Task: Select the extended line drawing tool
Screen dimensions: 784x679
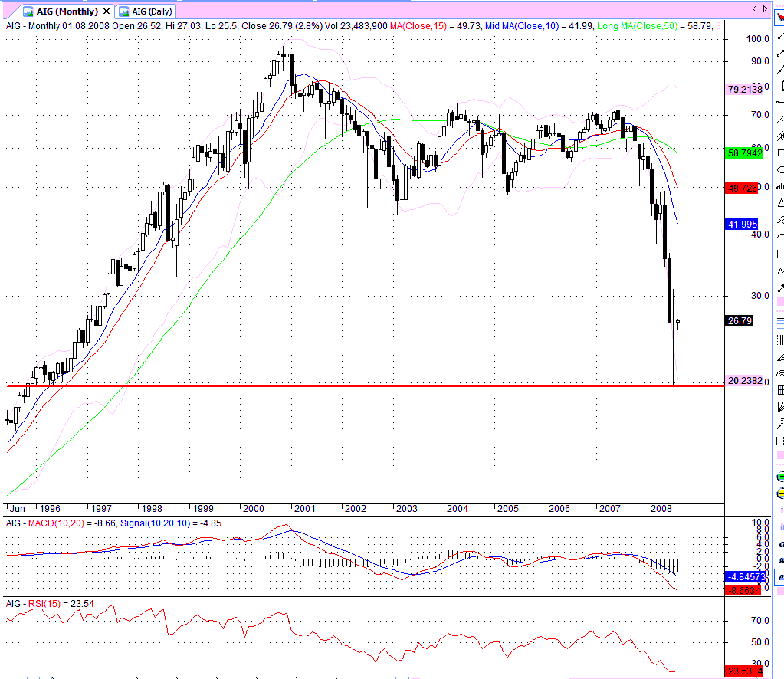Action: (780, 70)
